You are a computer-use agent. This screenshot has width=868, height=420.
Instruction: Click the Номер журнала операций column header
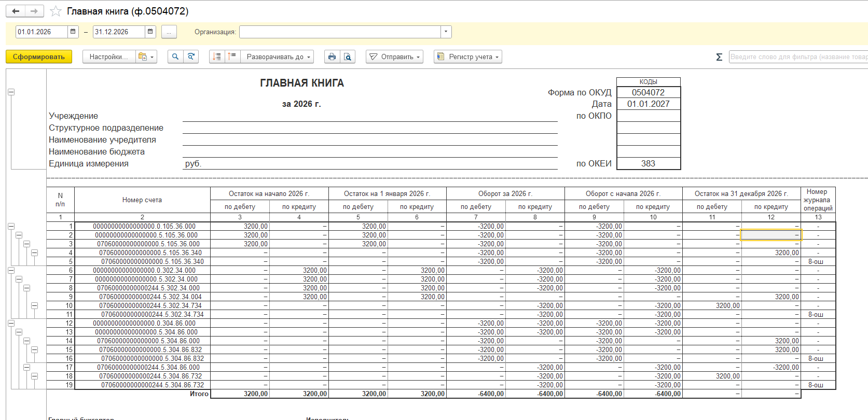[818, 200]
